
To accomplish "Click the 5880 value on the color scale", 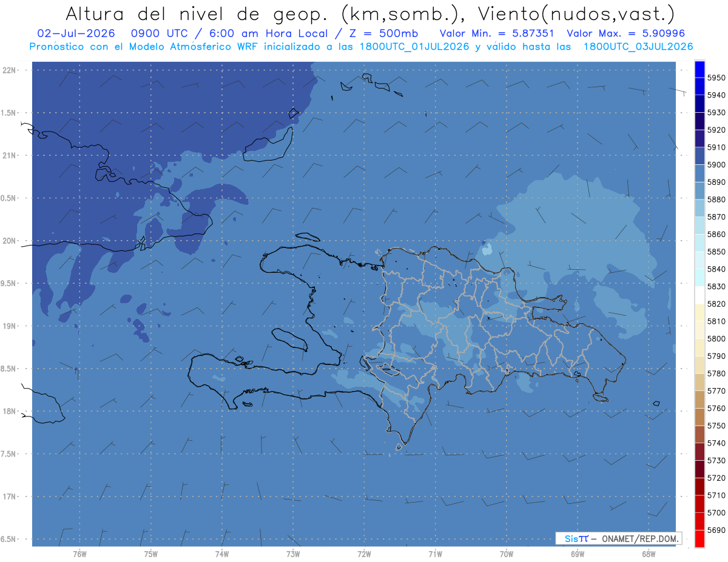I will click(x=716, y=199).
